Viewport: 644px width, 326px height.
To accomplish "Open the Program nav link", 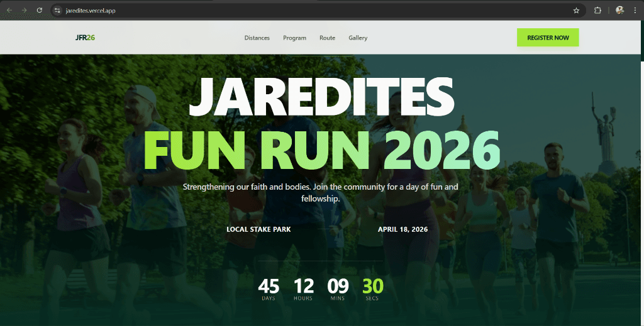I will click(294, 38).
